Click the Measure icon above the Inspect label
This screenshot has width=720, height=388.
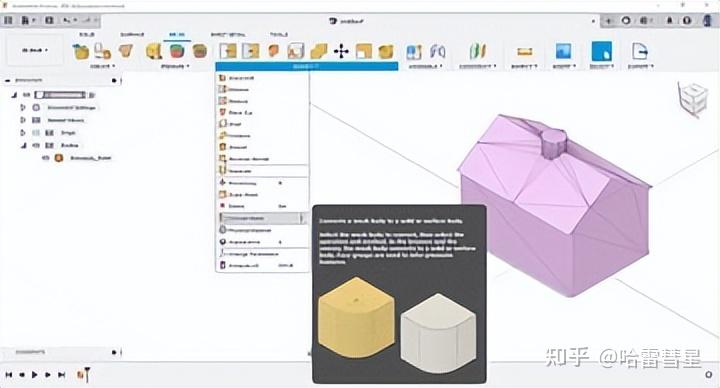click(525, 51)
